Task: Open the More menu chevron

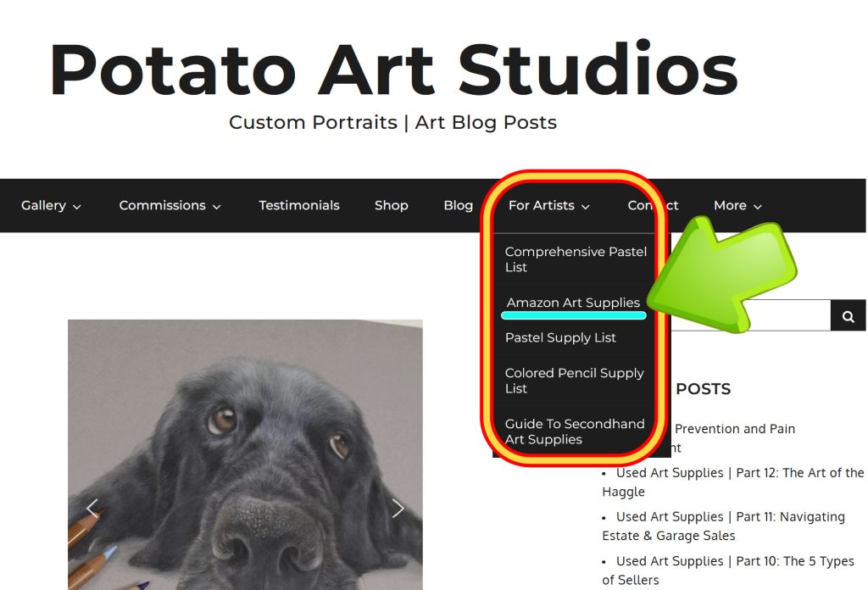Action: [x=758, y=207]
